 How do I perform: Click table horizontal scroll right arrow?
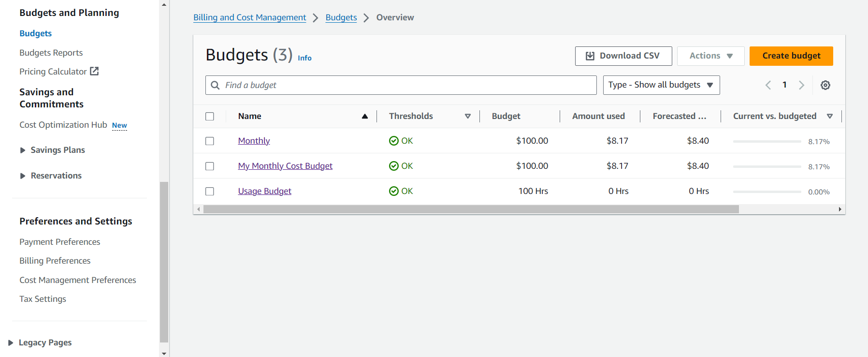click(840, 209)
